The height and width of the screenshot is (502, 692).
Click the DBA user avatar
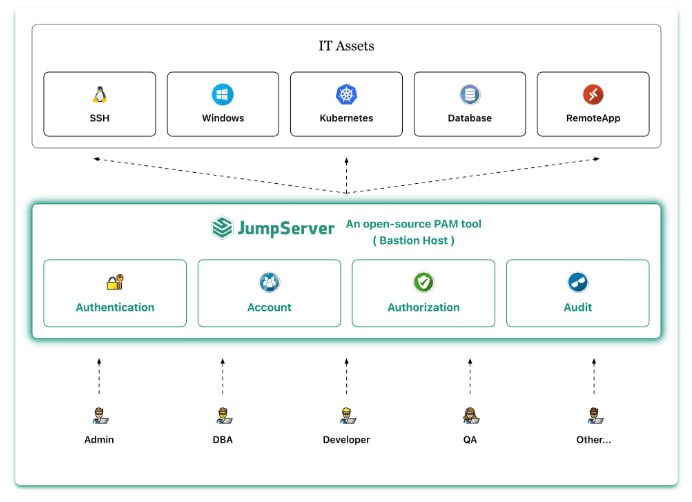pos(223,415)
